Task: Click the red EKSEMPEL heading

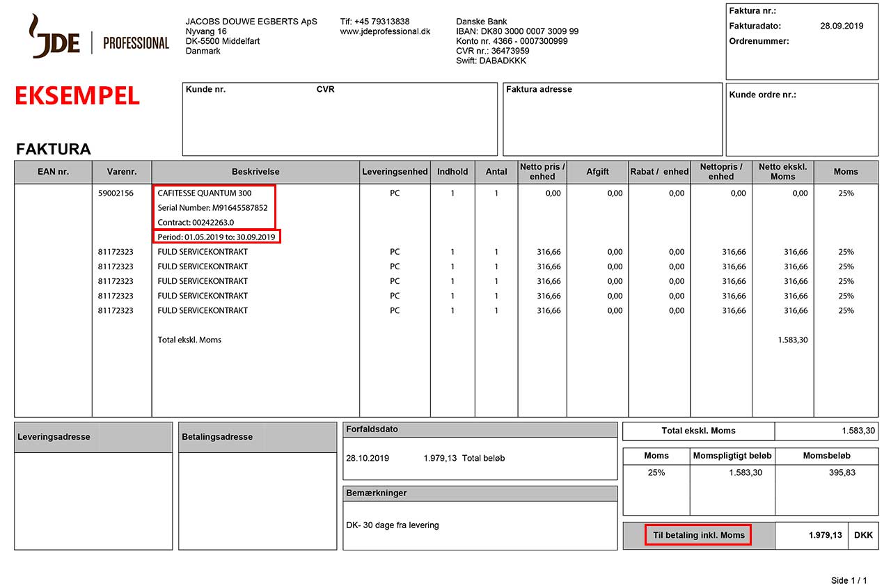Action: pos(77,97)
